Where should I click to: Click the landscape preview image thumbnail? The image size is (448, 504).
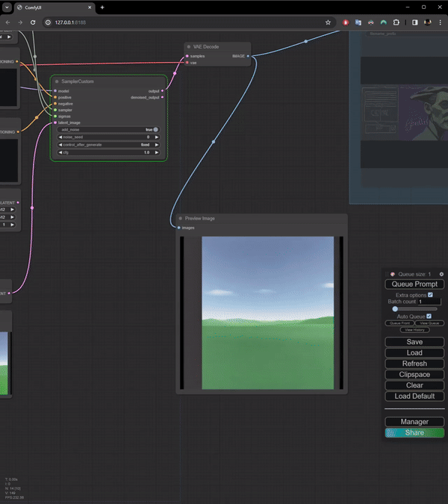coord(268,313)
